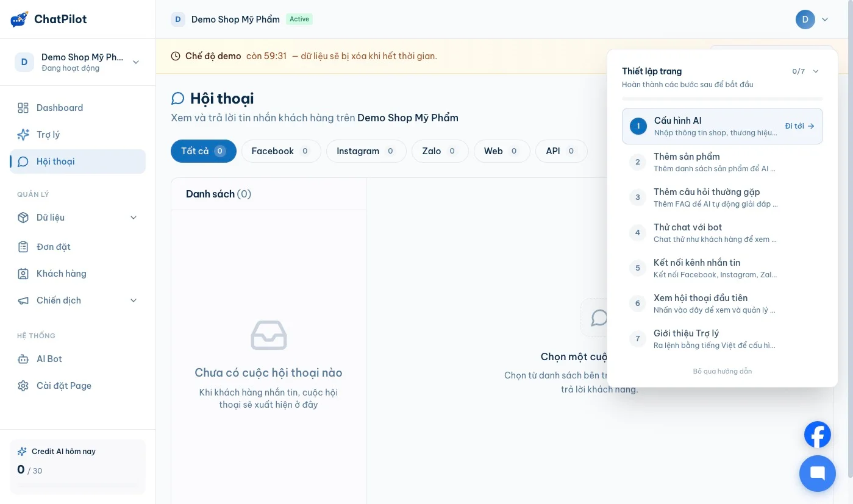
Task: Open the Facebook messenger floating icon
Action: pos(818,435)
